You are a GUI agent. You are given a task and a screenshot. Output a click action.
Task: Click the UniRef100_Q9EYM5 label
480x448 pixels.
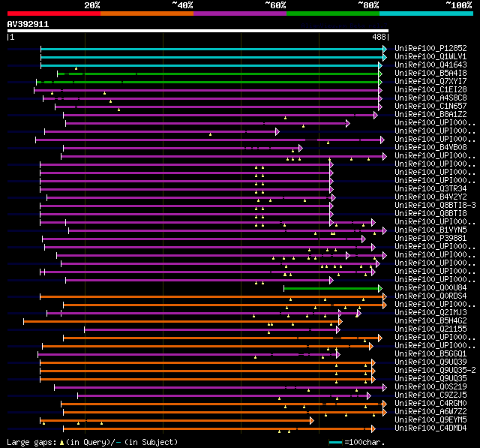click(x=430, y=420)
